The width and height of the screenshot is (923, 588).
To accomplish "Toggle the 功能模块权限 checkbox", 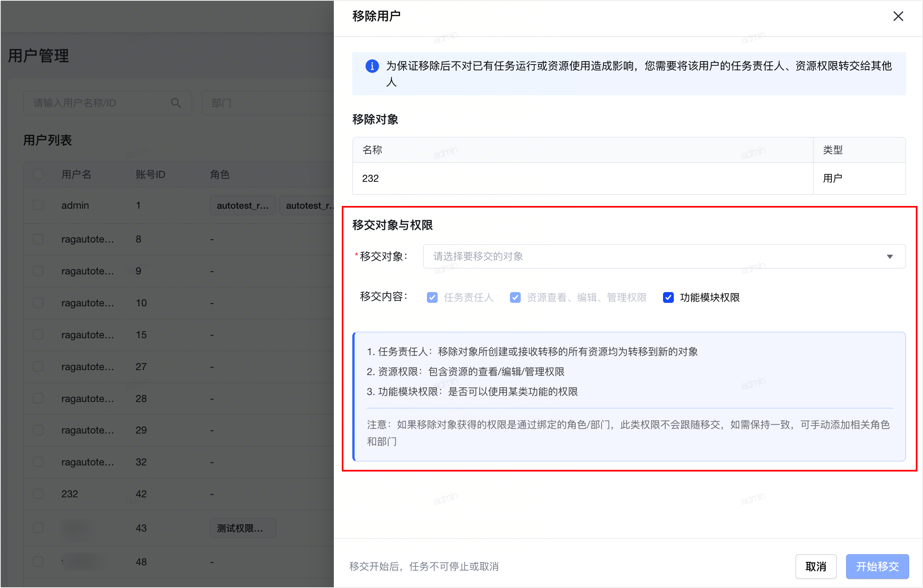I will 668,297.
